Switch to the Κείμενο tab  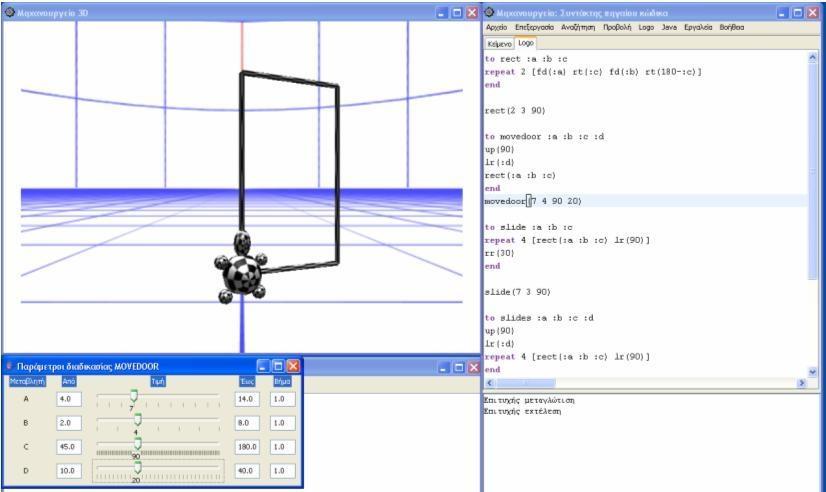coord(499,44)
